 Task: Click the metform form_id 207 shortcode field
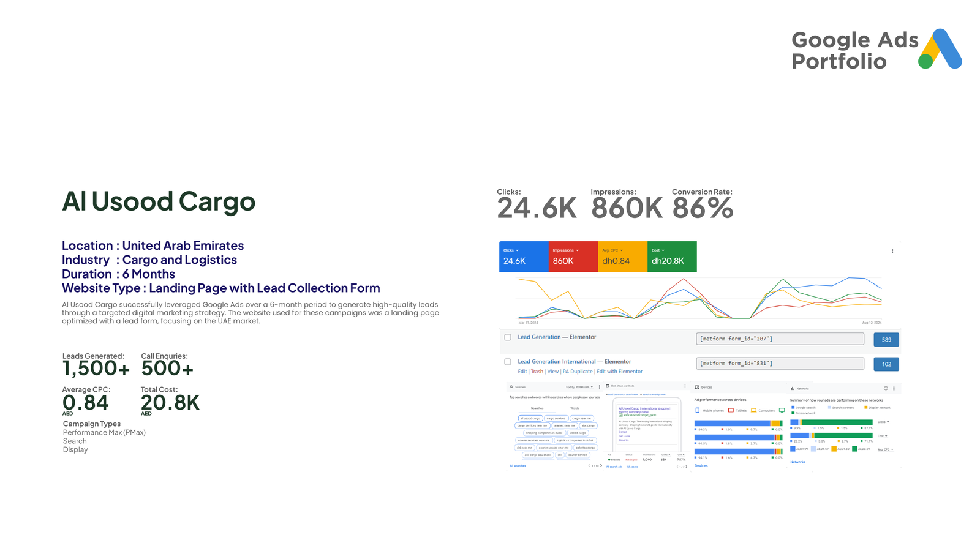tap(780, 339)
